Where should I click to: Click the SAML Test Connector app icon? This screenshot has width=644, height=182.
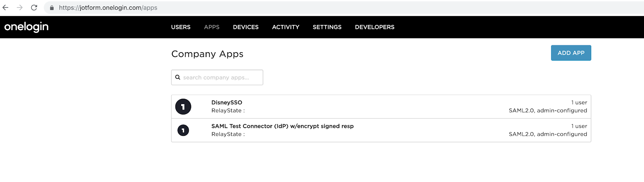pyautogui.click(x=183, y=130)
